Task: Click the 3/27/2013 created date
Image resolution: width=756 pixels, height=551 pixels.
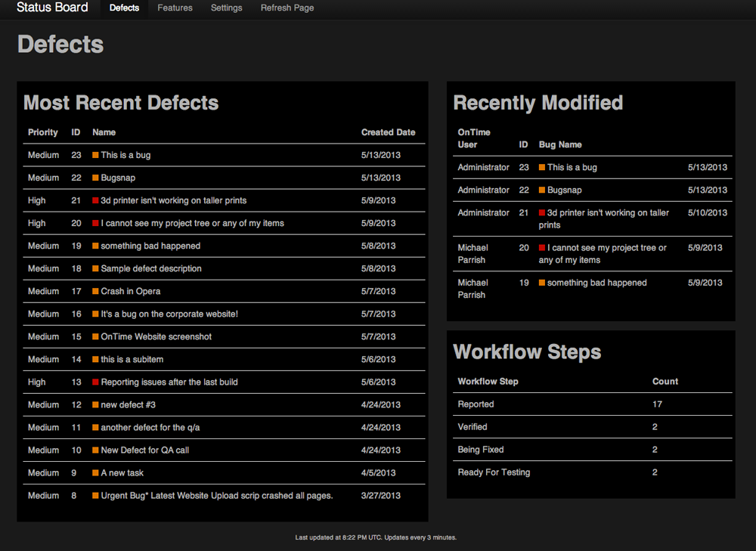Action: 381,496
